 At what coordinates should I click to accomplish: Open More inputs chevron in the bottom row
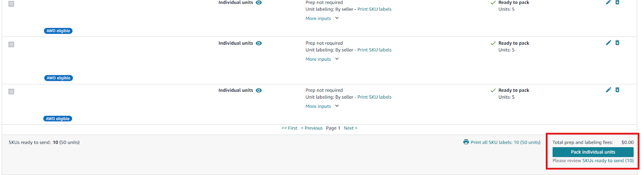pyautogui.click(x=337, y=106)
